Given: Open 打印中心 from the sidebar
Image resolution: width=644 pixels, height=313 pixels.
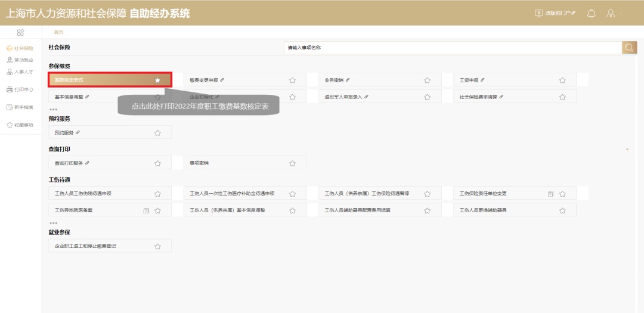Looking at the screenshot, I should tap(20, 89).
